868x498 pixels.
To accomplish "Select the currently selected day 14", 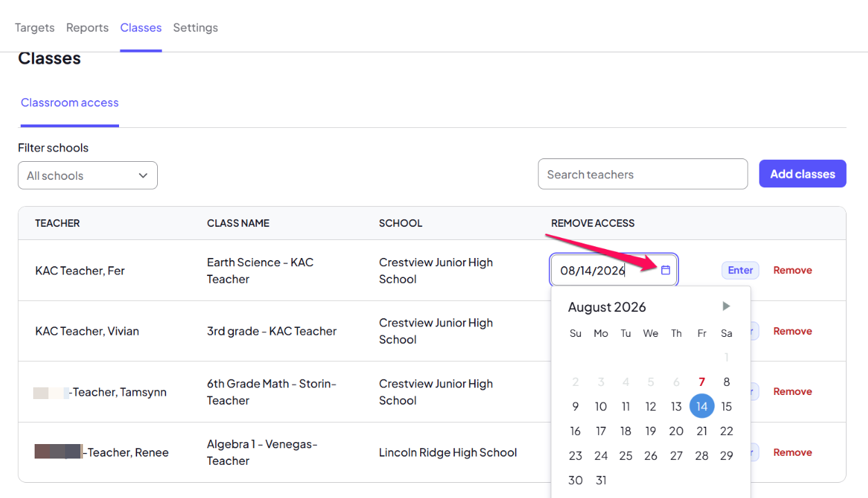I will (x=702, y=406).
